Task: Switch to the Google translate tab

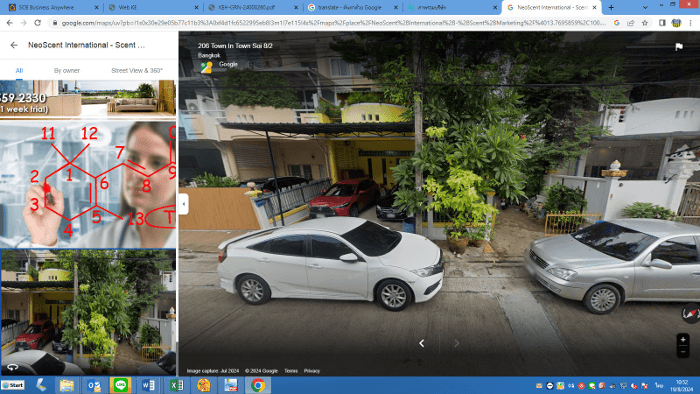Action: point(352,8)
